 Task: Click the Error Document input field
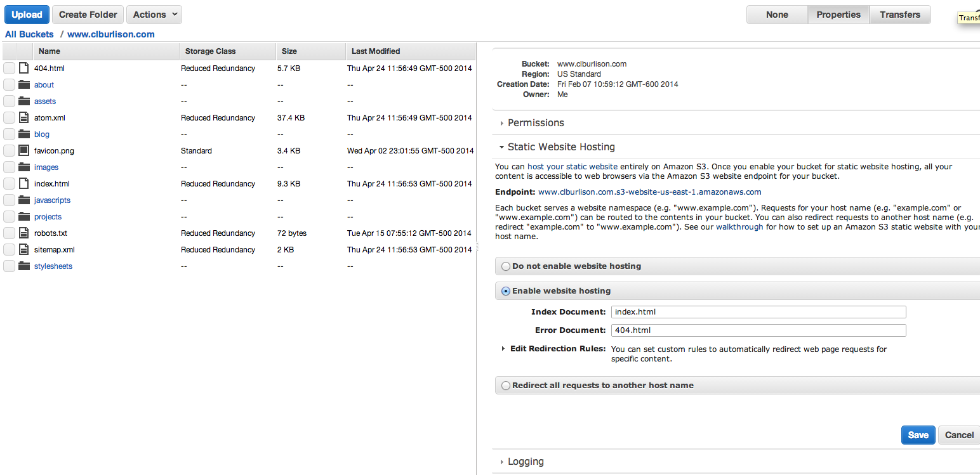click(x=758, y=330)
